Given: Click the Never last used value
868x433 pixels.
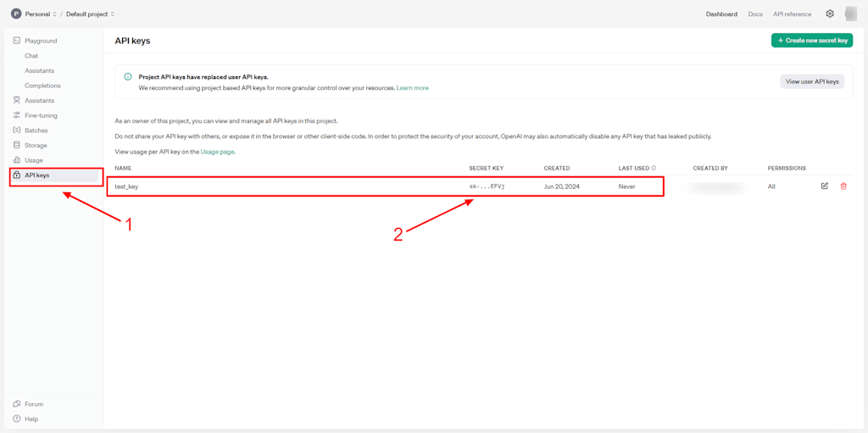Looking at the screenshot, I should click(x=626, y=186).
